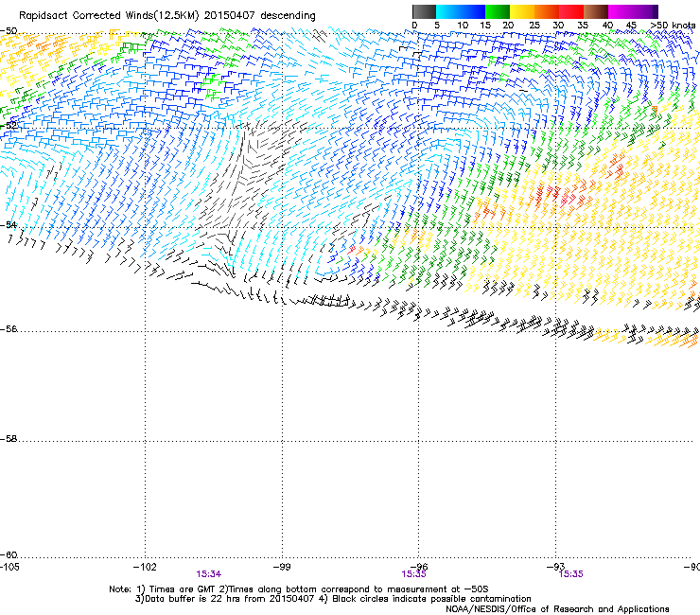The image size is (700, 615).
Task: Click the legend scale label '35'
Action: 583,26
